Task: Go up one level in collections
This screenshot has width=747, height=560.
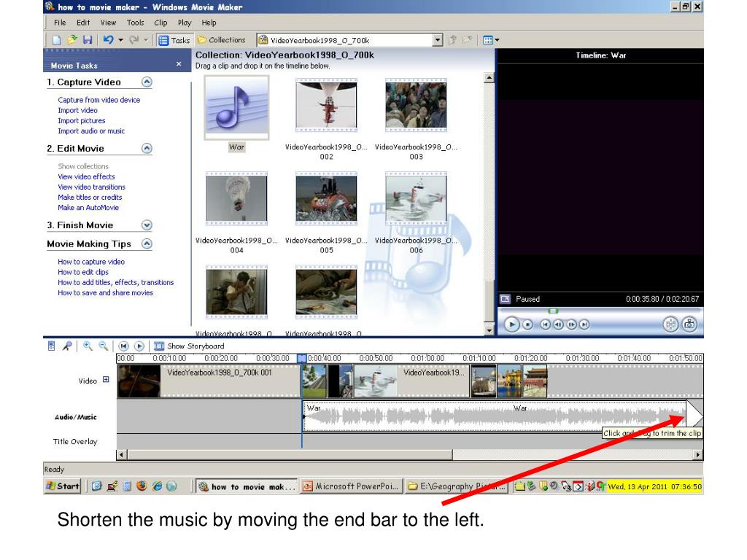Action: [452, 40]
